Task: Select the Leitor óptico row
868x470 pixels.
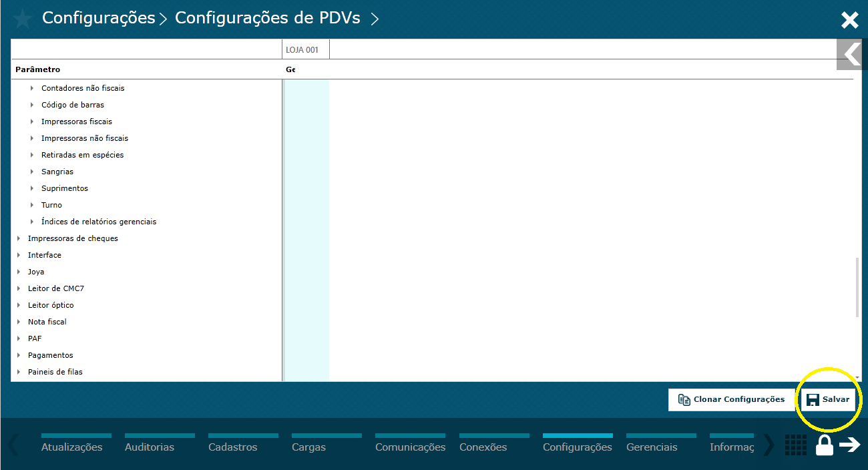Action: [x=147, y=305]
